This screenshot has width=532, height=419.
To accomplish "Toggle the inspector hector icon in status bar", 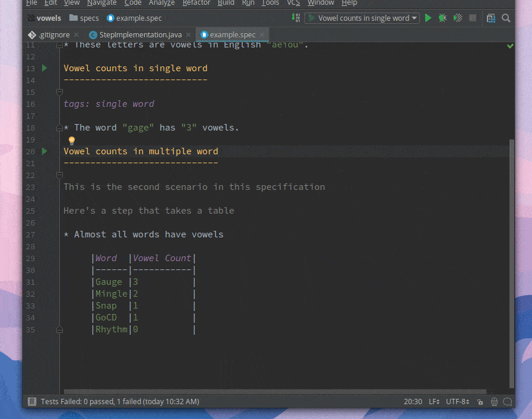I will point(493,402).
